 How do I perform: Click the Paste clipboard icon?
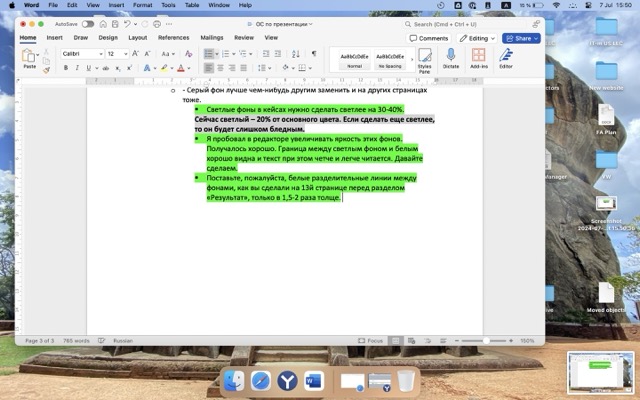pos(29,56)
